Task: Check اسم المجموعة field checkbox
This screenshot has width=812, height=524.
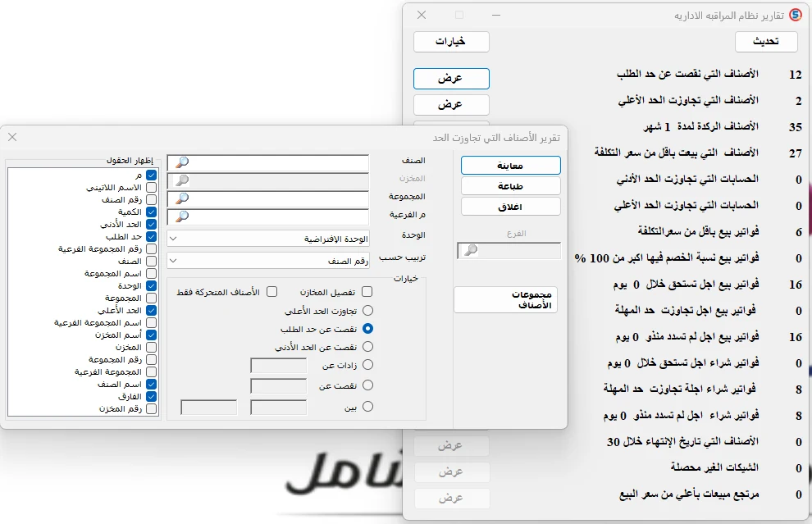Action: tap(151, 273)
